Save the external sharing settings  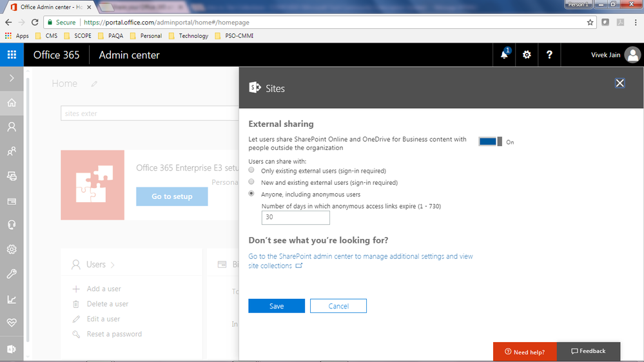pos(277,306)
